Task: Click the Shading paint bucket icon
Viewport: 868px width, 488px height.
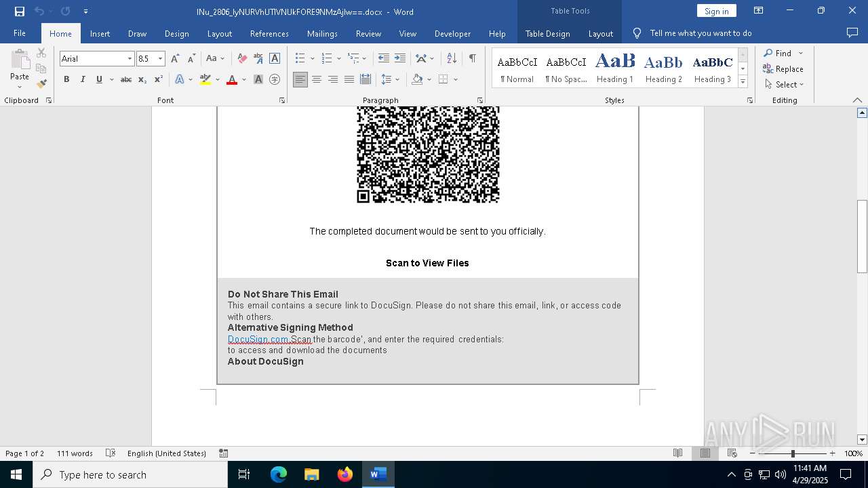Action: (418, 80)
